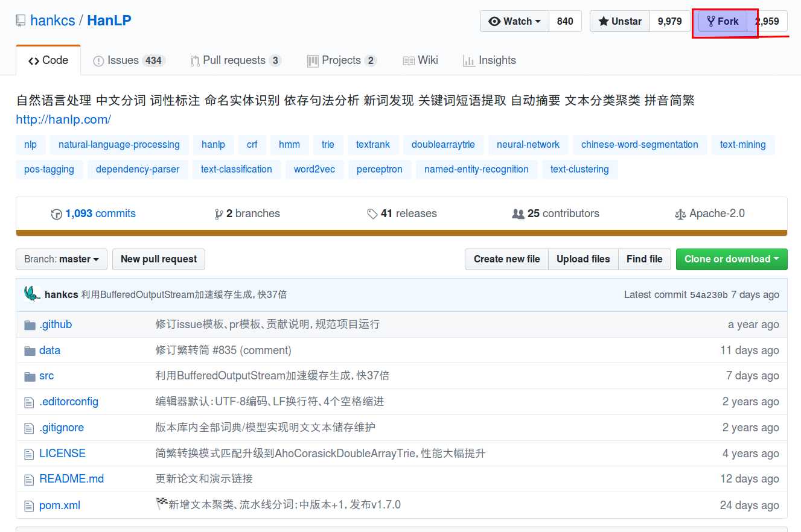The height and width of the screenshot is (532, 801).
Task: Select the hmm topic tag
Action: coord(290,145)
